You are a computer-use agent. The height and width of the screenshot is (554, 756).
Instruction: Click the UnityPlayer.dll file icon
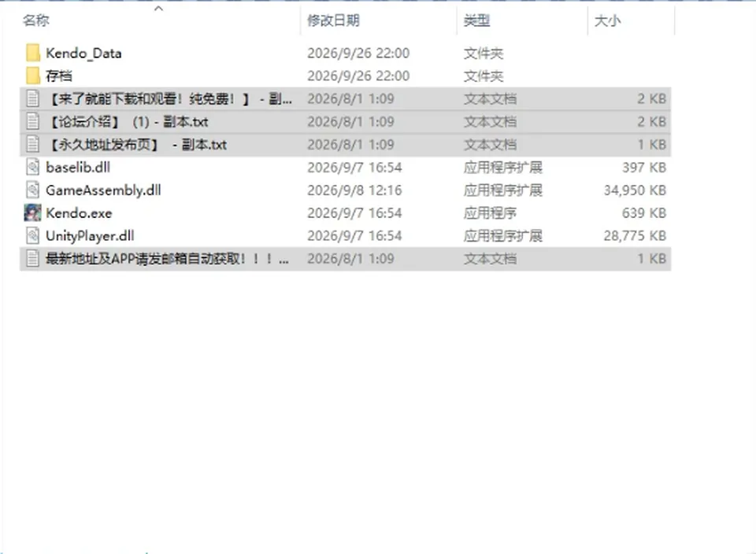pyautogui.click(x=33, y=235)
